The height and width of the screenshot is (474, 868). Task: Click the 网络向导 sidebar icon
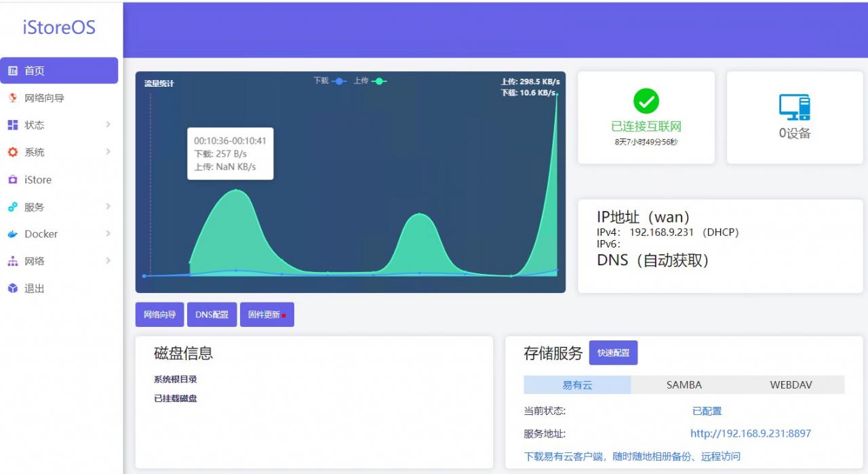(12, 98)
